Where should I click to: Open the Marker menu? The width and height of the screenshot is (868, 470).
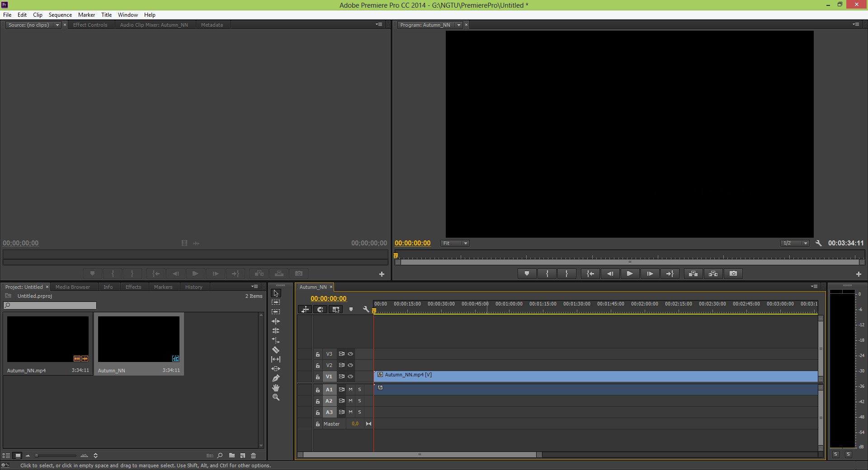tap(86, 15)
